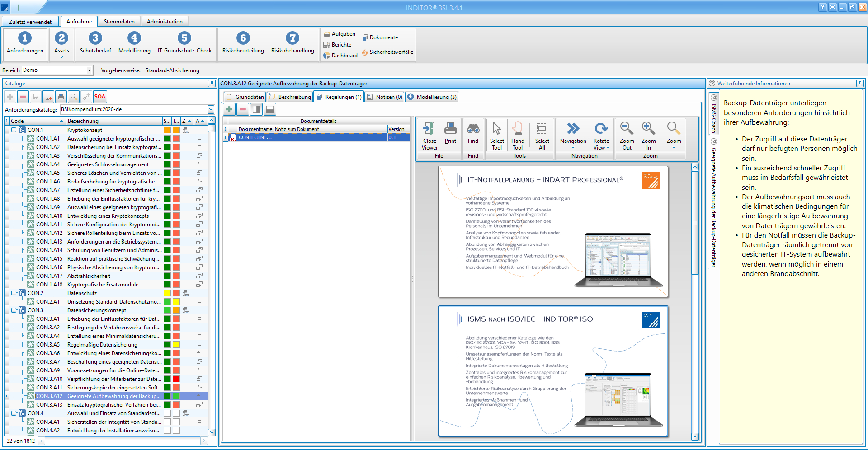Screen dimensions: 868x450
Task: Click the Dokumentname column header
Action: click(255, 129)
